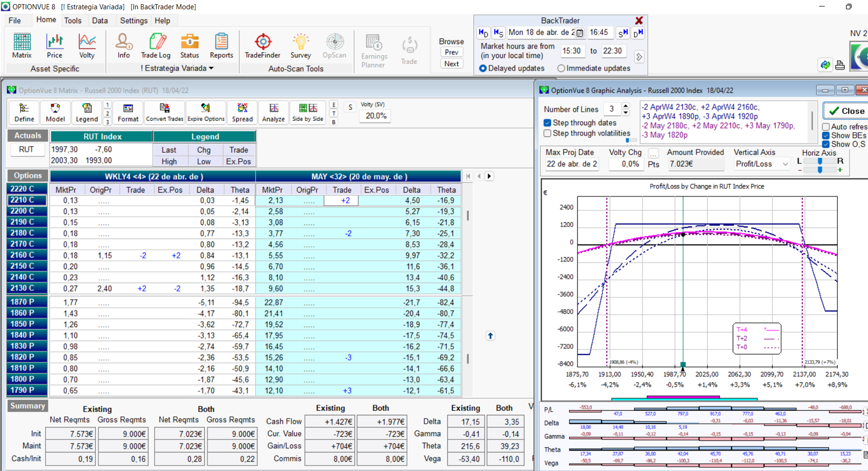This screenshot has height=471, width=868.
Task: Enable the Auto refresh checkbox
Action: pos(826,127)
